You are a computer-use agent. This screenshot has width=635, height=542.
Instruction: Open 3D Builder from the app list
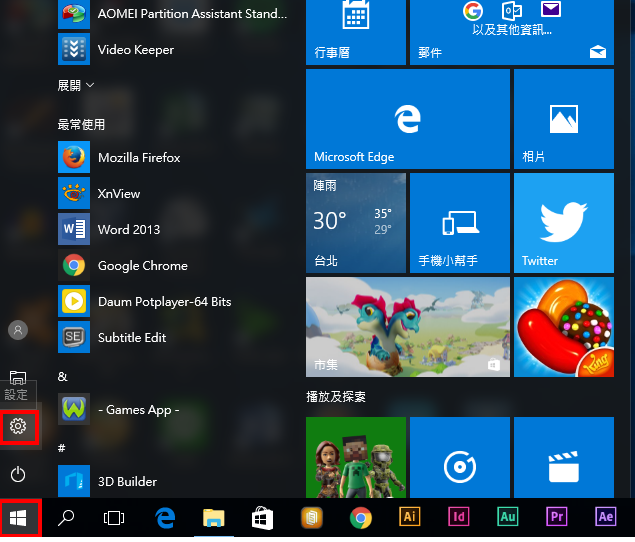pyautogui.click(x=174, y=481)
